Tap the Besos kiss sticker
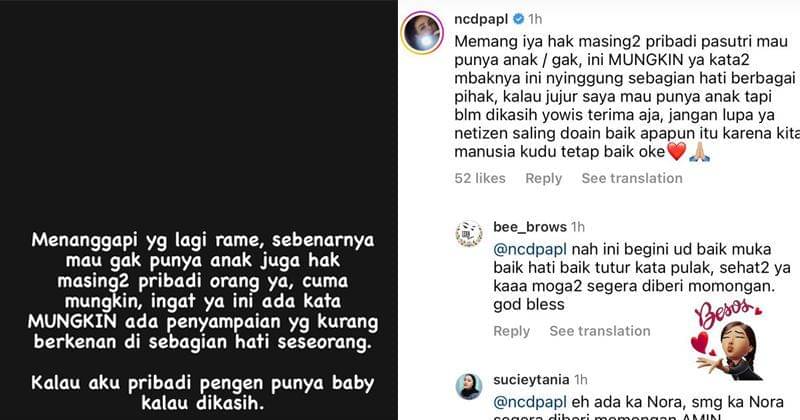800x420 pixels. (x=728, y=340)
